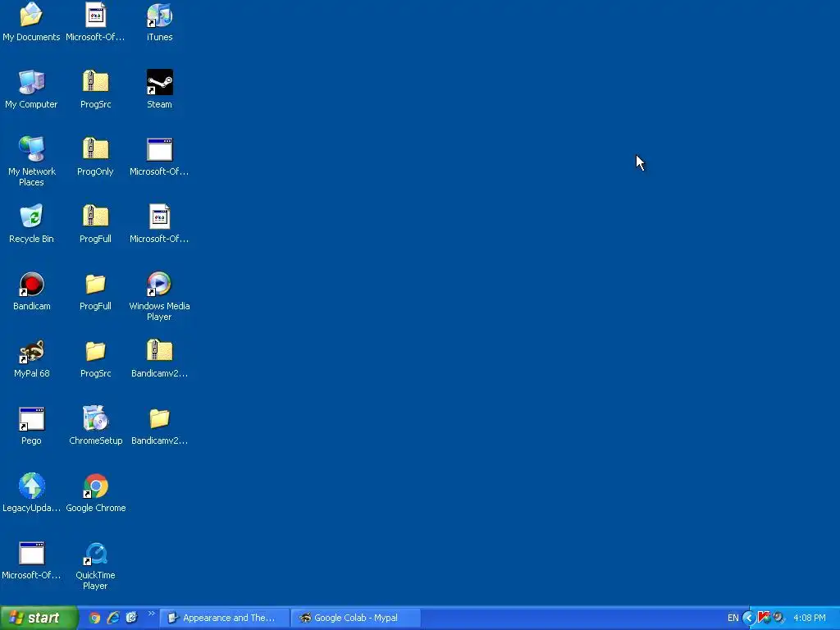840x630 pixels.
Task: Switch to Appearance and Themes taskbar window
Action: (225, 618)
